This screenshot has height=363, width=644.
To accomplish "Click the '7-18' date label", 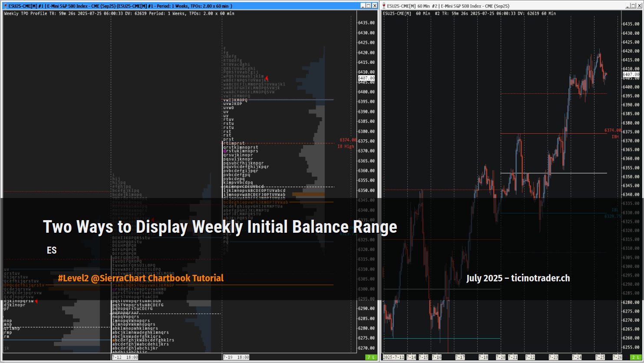I will [483, 357].
